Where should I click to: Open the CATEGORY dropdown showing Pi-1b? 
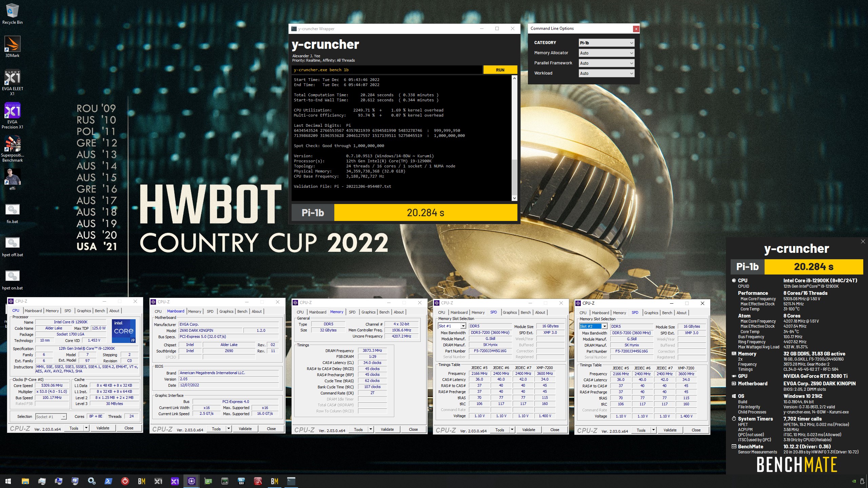click(606, 43)
